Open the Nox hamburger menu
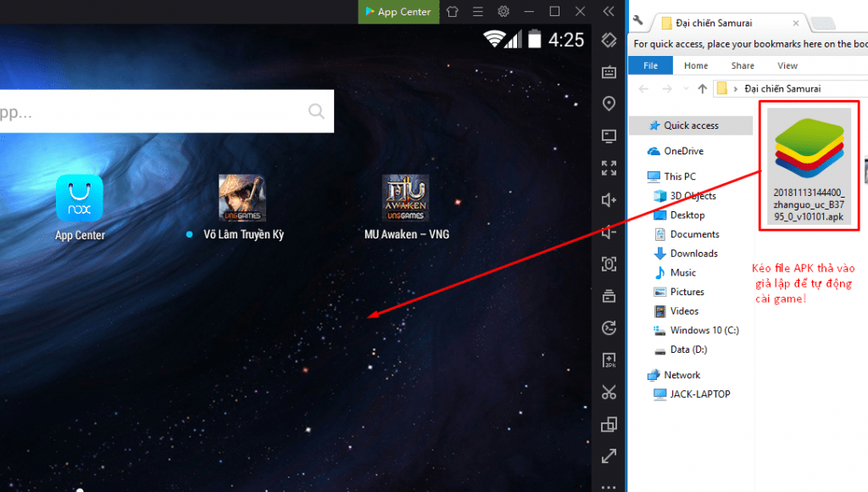 (478, 12)
